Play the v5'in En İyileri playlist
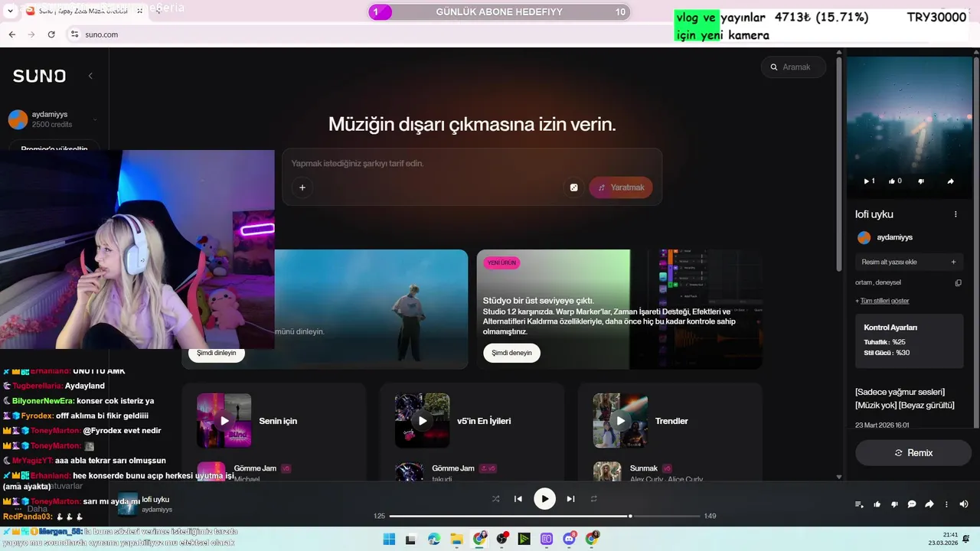Viewport: 980px width, 551px height. pos(422,421)
